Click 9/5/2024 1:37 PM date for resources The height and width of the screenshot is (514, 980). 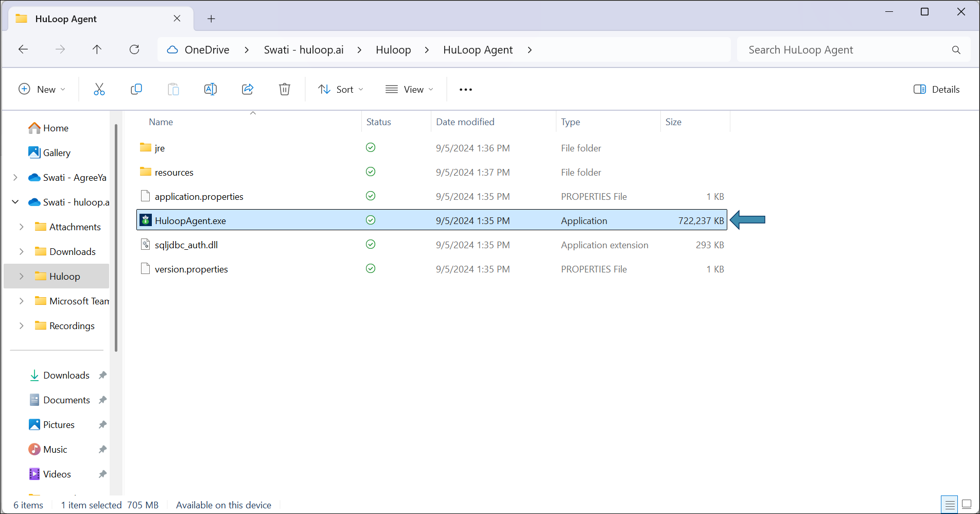click(x=472, y=173)
